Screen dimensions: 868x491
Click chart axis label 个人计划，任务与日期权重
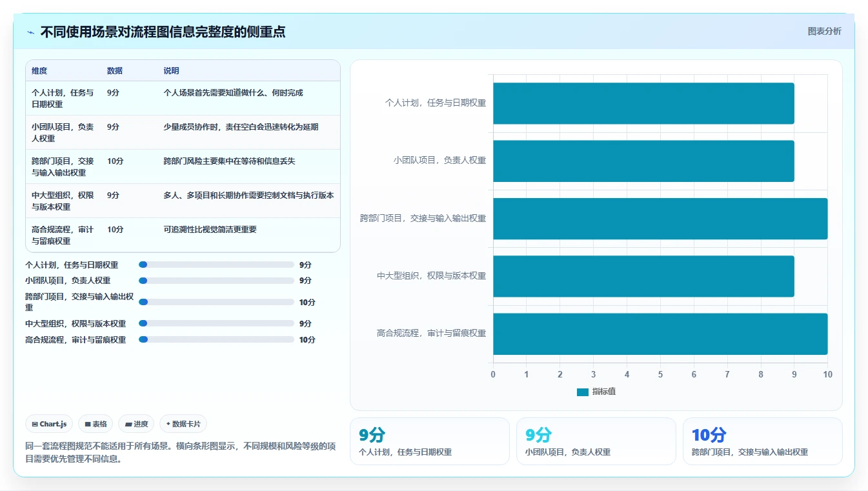[436, 103]
